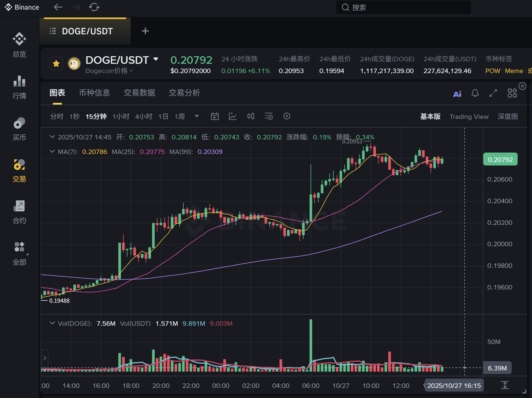Image resolution: width=532 pixels, height=398 pixels.
Task: Collapse the Vol(DOGE) indicator legend
Action: pyautogui.click(x=52, y=323)
